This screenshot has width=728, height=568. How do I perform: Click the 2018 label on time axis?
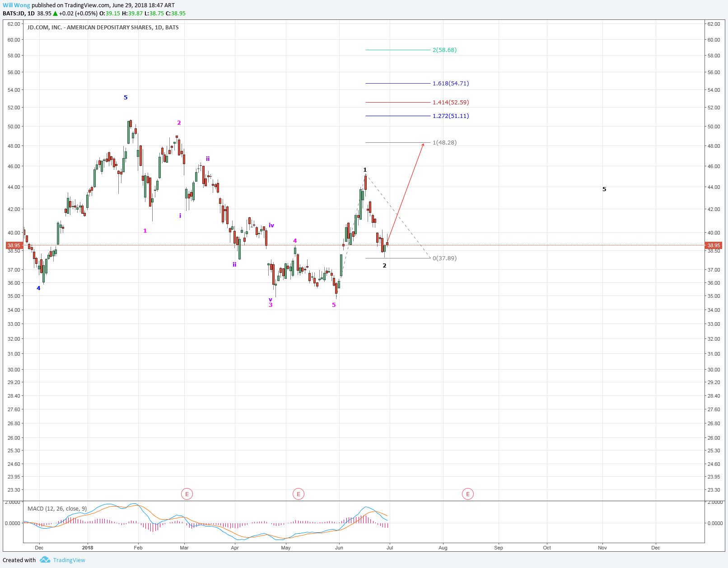pyautogui.click(x=88, y=548)
